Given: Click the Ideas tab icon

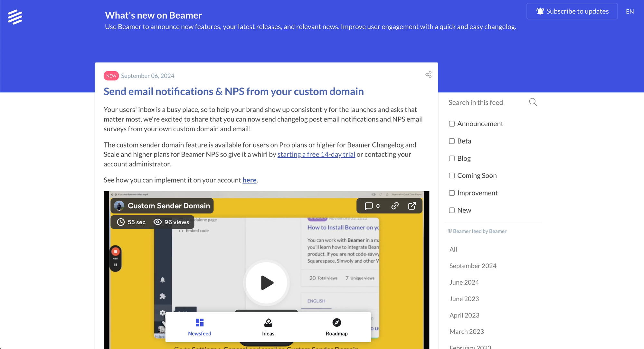Looking at the screenshot, I should pyautogui.click(x=268, y=323).
